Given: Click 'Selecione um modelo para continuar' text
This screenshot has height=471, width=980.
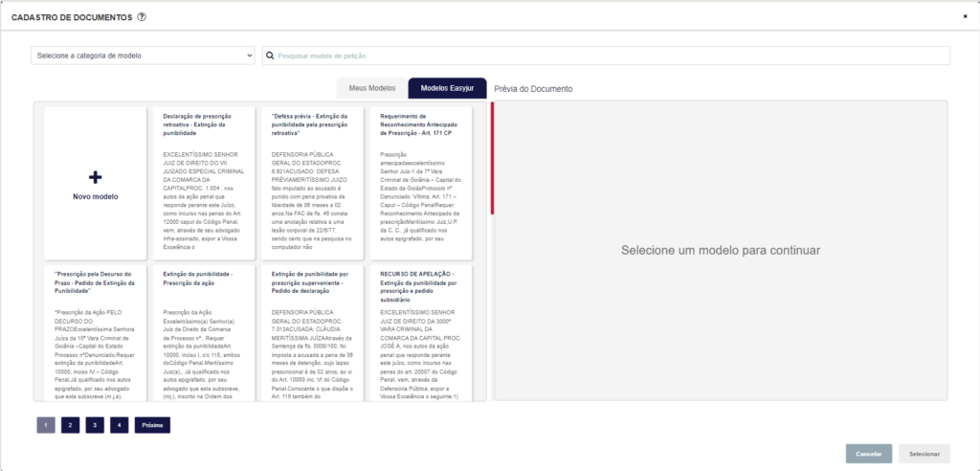Looking at the screenshot, I should tap(721, 250).
